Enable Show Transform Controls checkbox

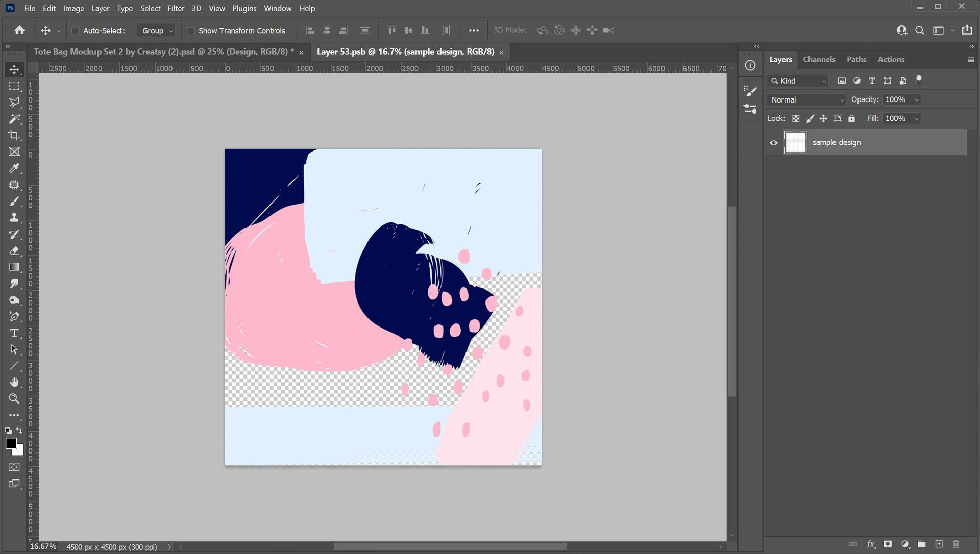click(x=191, y=31)
